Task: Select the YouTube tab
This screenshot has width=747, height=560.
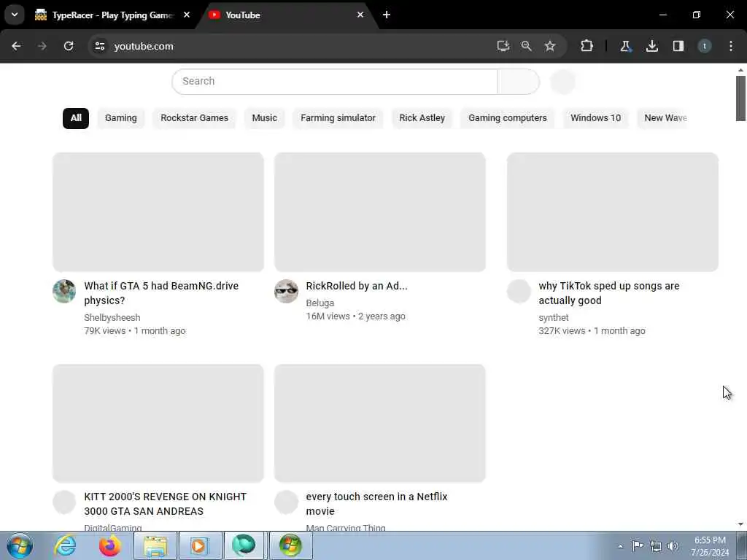Action: point(286,15)
